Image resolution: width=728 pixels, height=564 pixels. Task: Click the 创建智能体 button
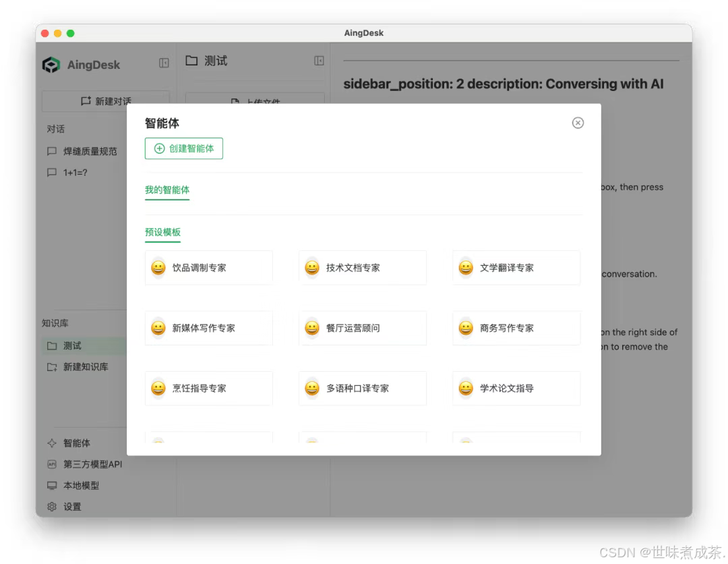click(x=184, y=148)
